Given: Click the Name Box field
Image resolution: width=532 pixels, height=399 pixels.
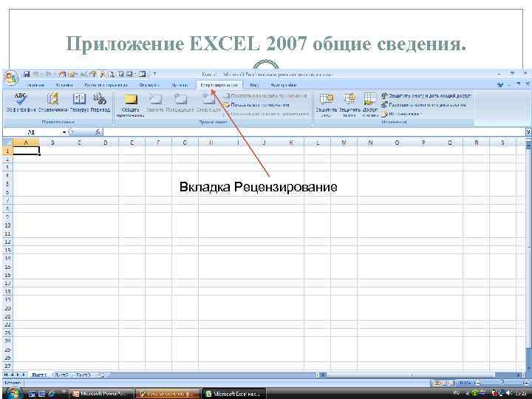Looking at the screenshot, I should (33, 132).
